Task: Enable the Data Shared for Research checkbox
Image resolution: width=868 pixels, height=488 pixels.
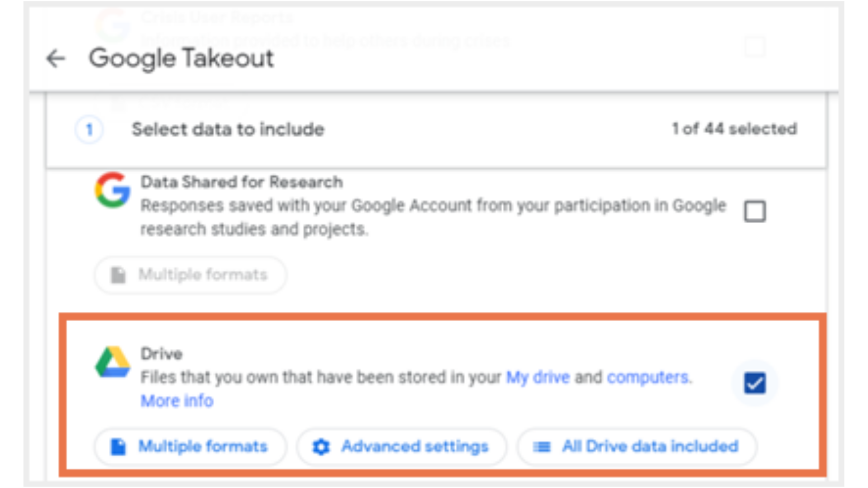Action: [x=755, y=211]
